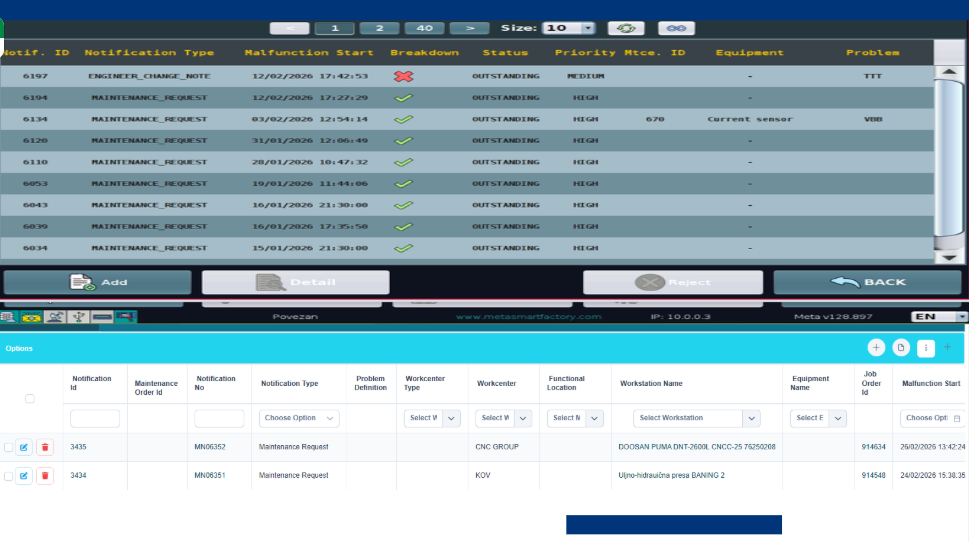Check the checkbox for notification 3435 row

[x=9, y=447]
